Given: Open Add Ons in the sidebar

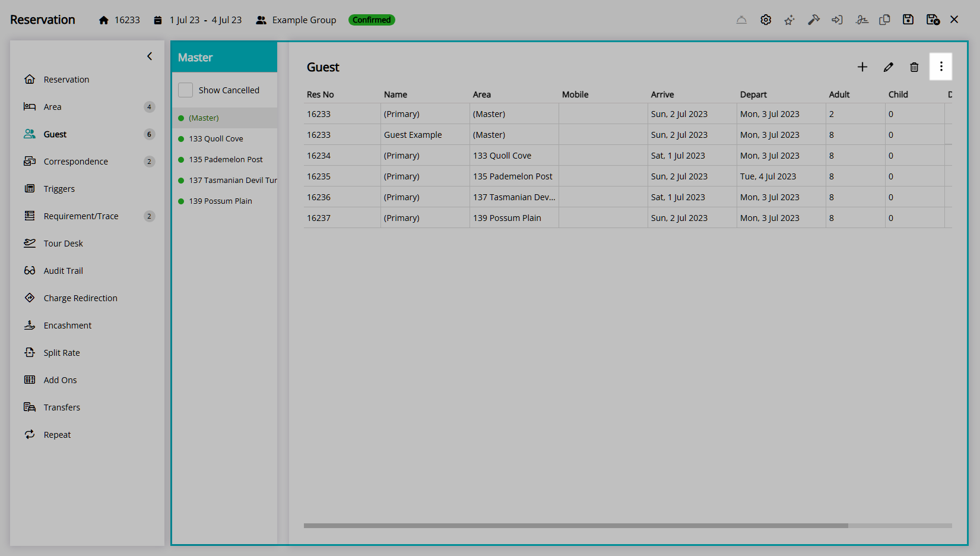Looking at the screenshot, I should [x=60, y=380].
